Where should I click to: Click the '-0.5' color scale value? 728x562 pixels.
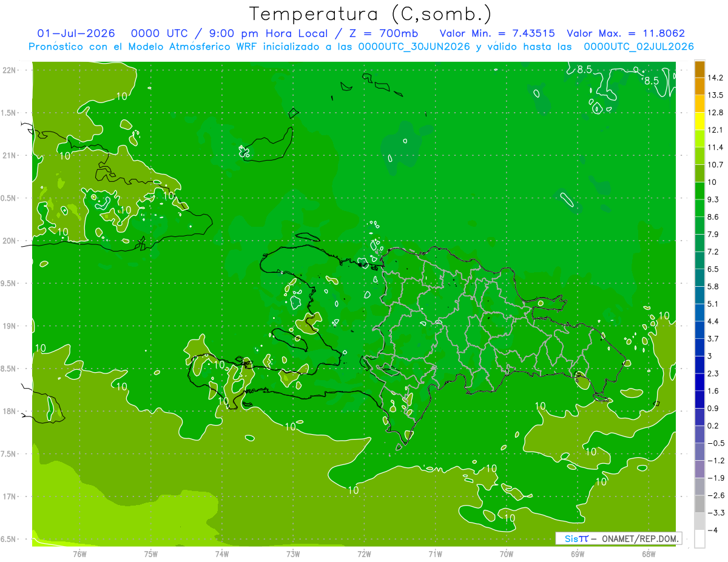pos(716,443)
